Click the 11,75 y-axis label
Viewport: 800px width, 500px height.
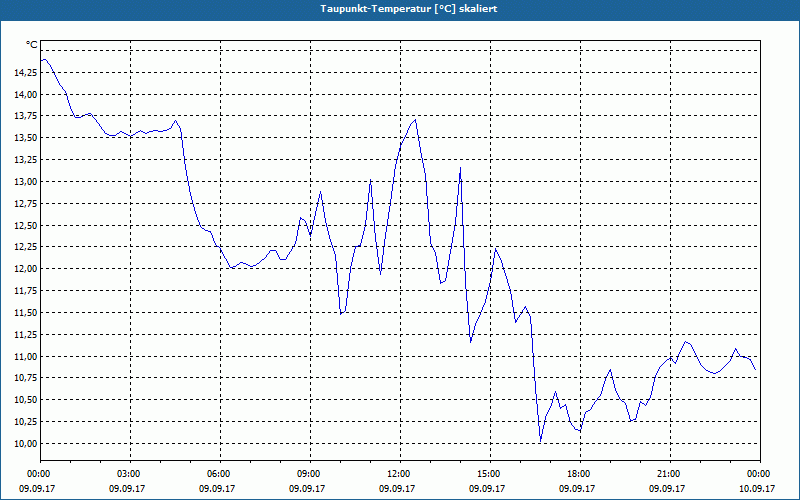(x=26, y=291)
